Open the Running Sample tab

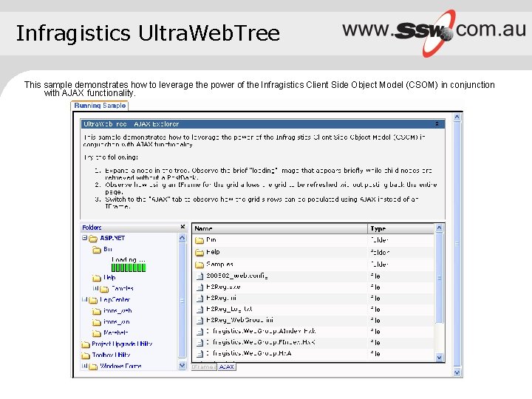coord(100,106)
